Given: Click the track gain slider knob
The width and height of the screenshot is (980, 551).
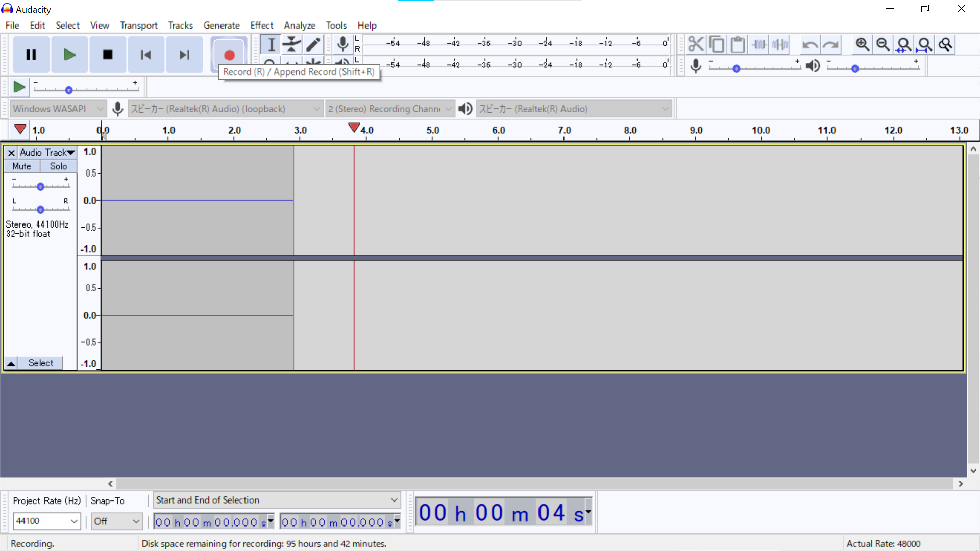Looking at the screenshot, I should (x=40, y=187).
